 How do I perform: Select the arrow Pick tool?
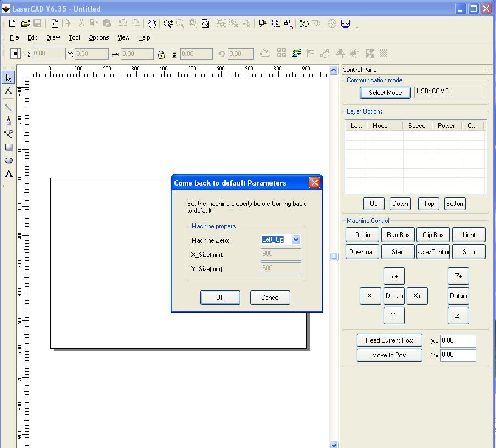point(8,79)
